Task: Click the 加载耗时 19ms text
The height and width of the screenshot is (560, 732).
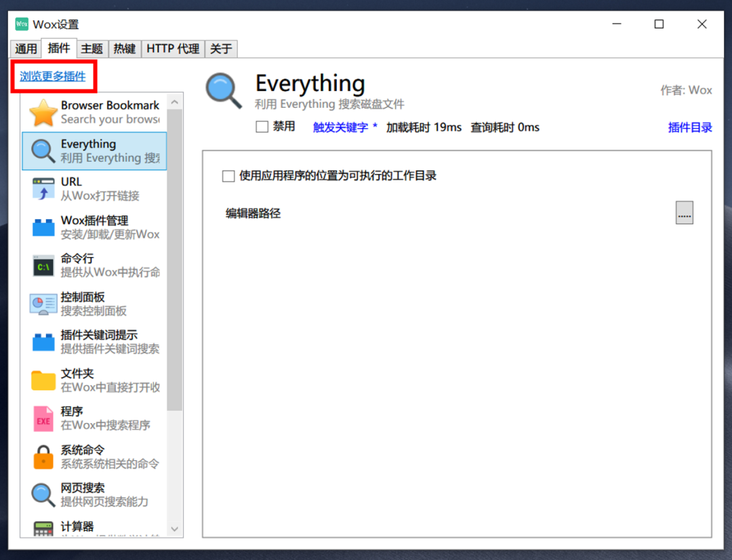Action: (424, 127)
